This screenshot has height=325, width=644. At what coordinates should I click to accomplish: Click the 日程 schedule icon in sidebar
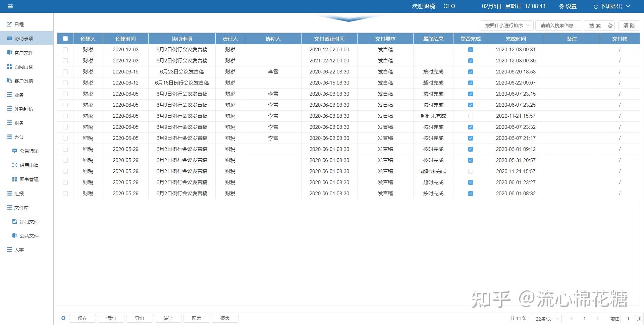[9, 24]
